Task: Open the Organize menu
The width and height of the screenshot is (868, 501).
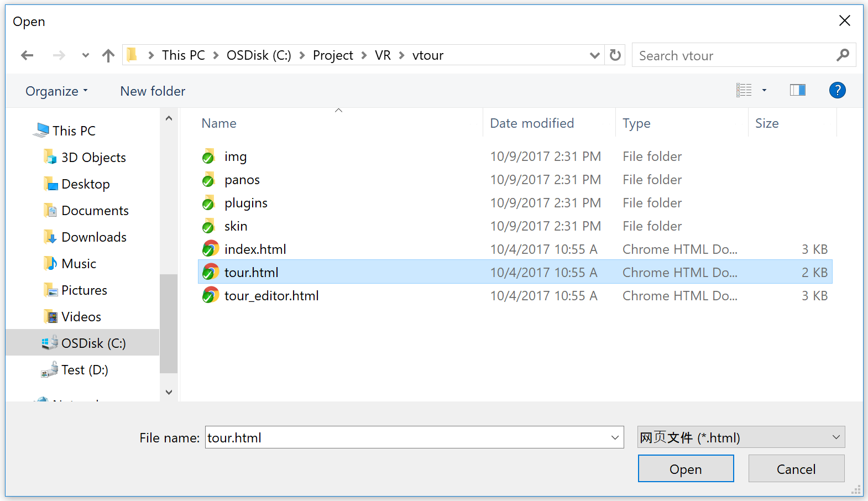Action: pos(56,91)
